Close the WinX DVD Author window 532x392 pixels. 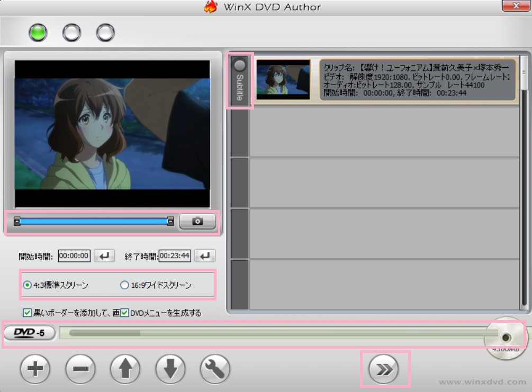516,6
